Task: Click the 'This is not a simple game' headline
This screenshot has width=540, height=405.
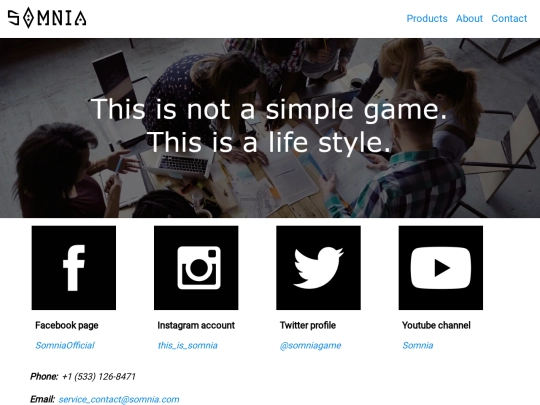Action: [x=269, y=109]
